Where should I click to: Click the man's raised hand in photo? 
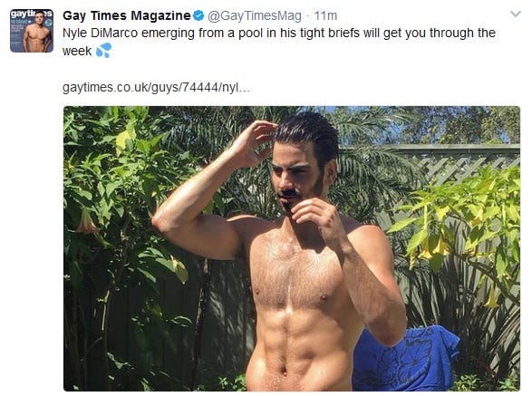256,142
